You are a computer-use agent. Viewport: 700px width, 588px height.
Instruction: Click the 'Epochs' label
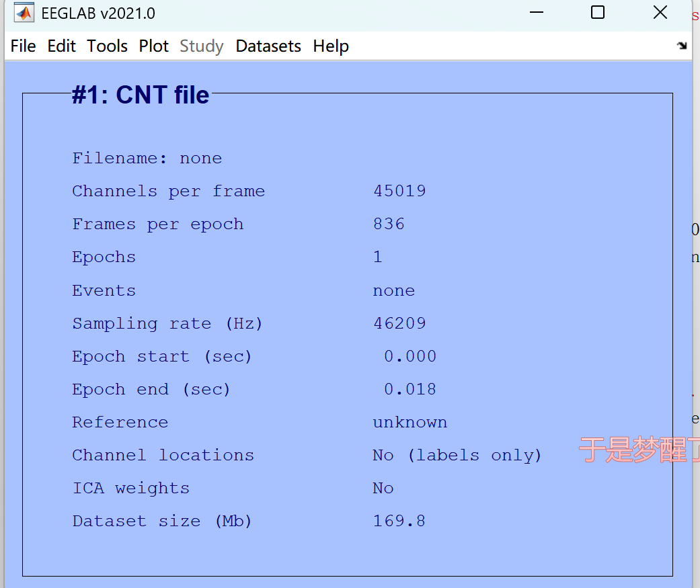point(104,257)
